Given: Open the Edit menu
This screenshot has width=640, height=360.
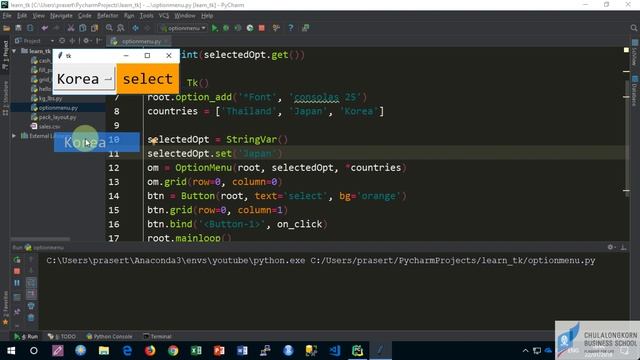Looking at the screenshot, I should click(22, 16).
